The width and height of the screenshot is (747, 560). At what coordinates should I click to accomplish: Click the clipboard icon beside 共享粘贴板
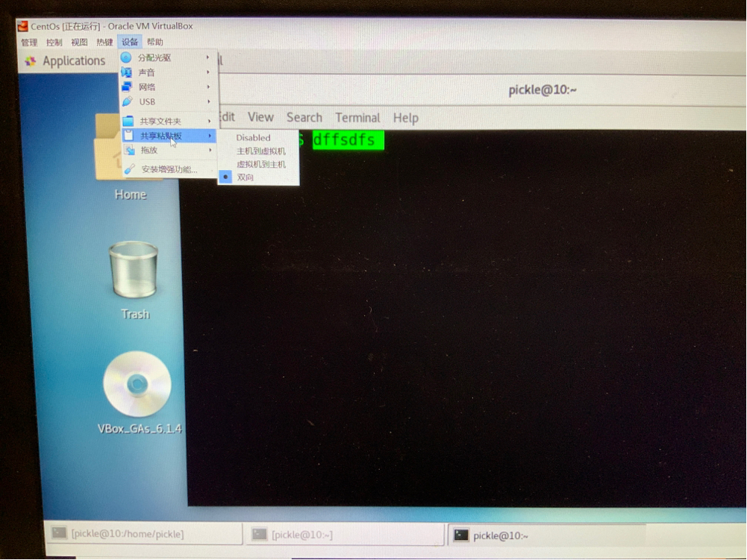[x=128, y=135]
